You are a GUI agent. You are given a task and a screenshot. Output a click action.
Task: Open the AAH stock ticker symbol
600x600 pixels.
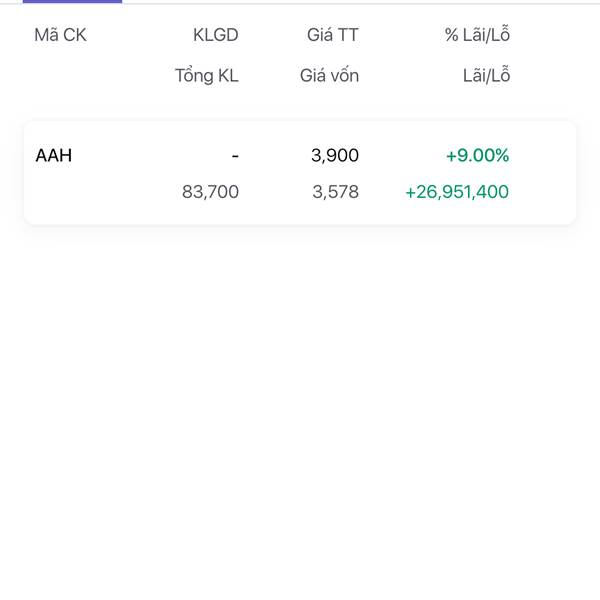(x=54, y=155)
